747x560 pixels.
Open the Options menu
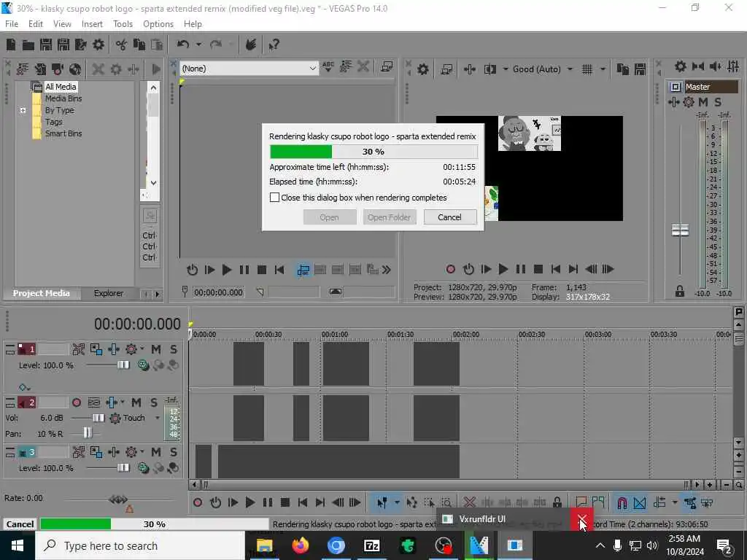(158, 24)
